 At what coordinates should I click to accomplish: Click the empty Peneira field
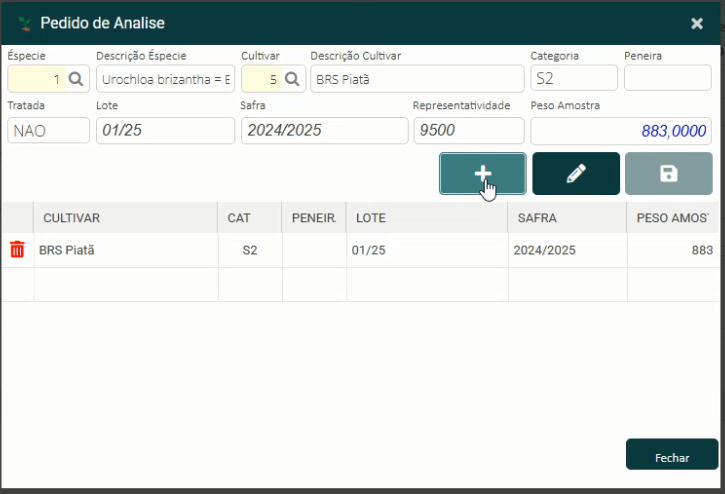coord(667,79)
